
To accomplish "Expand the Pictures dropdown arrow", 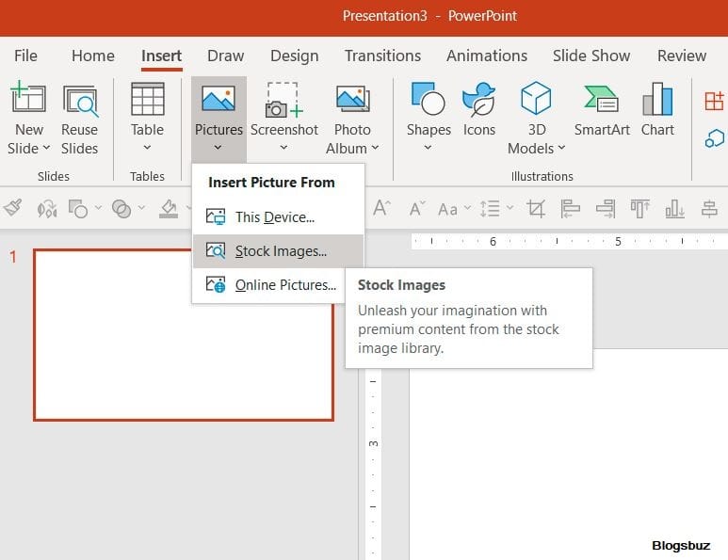I will (x=218, y=147).
